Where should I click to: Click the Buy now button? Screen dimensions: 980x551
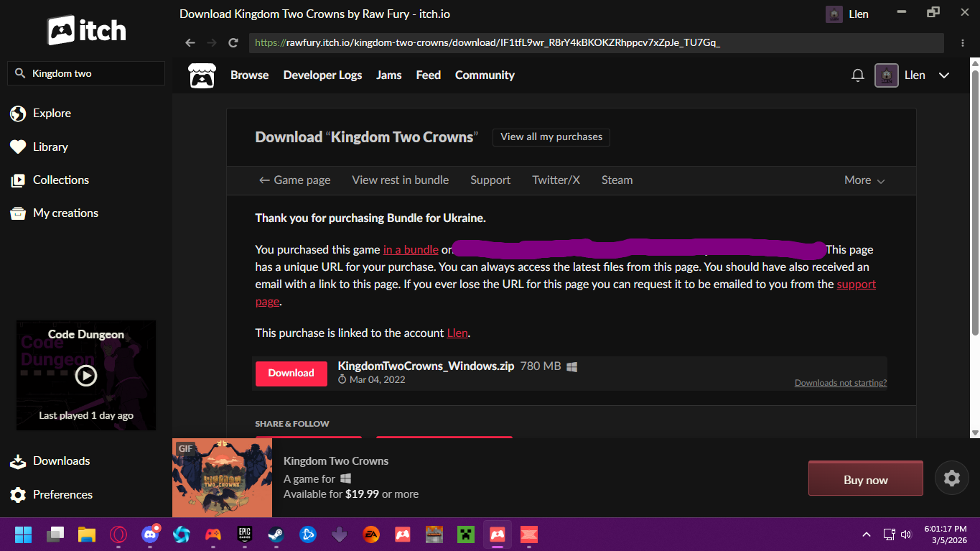click(866, 478)
